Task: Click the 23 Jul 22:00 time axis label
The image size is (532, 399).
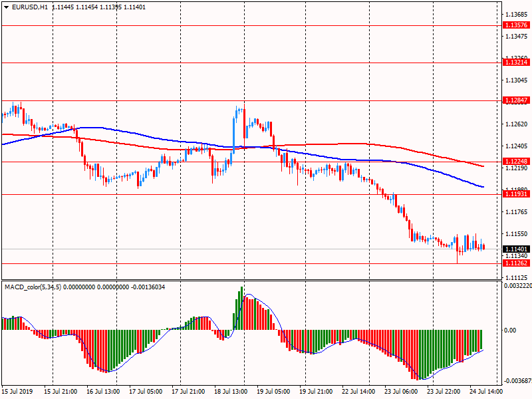Action: pos(444,391)
